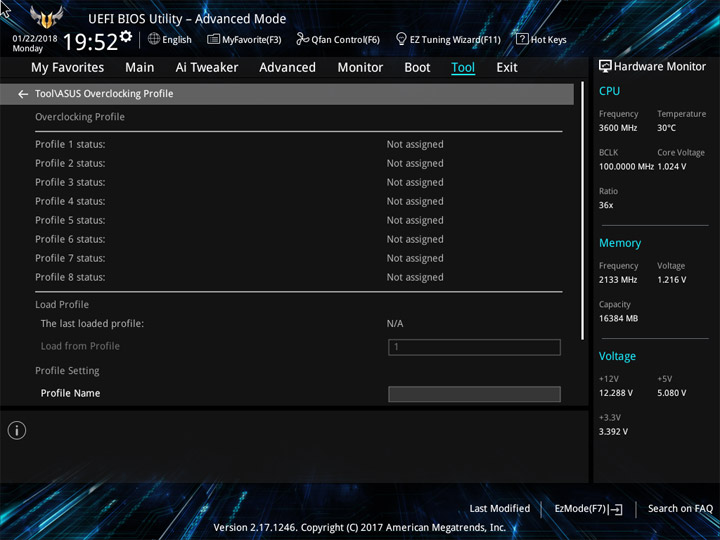Open Search on FAQ

coord(680,508)
